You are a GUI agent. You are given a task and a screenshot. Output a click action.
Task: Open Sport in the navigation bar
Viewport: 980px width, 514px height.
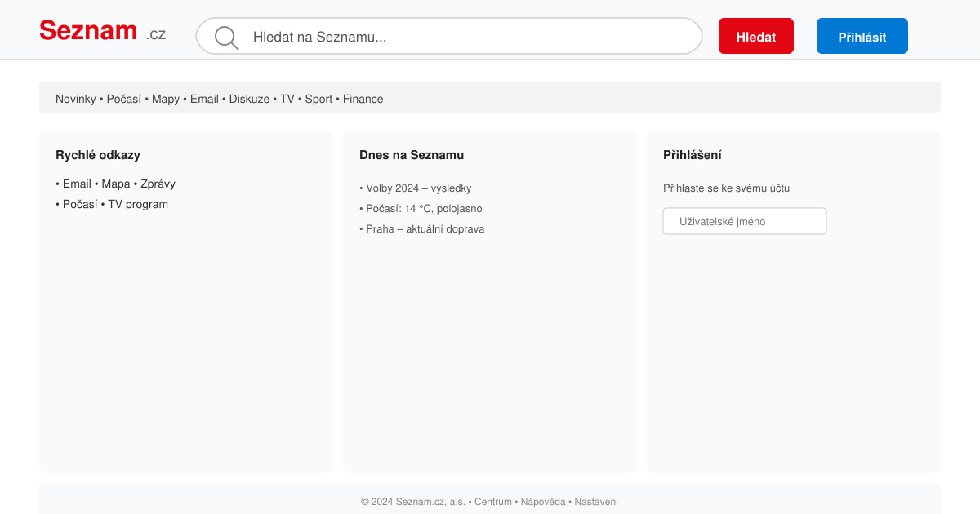coord(318,99)
